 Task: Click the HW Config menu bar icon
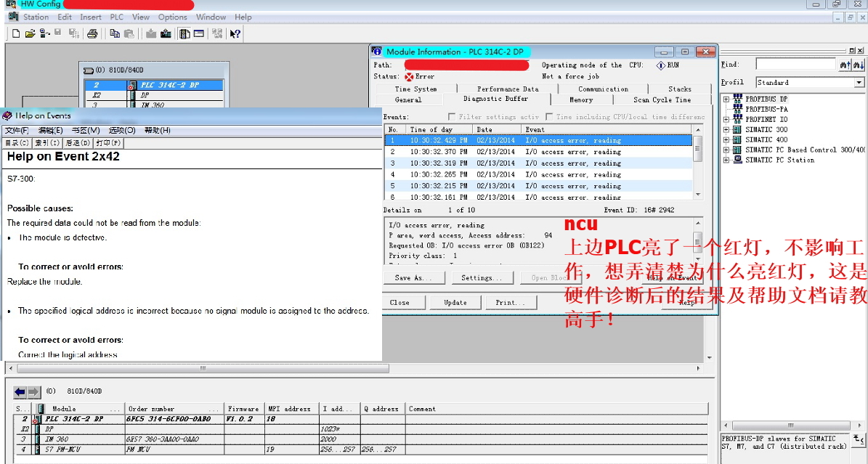click(13, 17)
